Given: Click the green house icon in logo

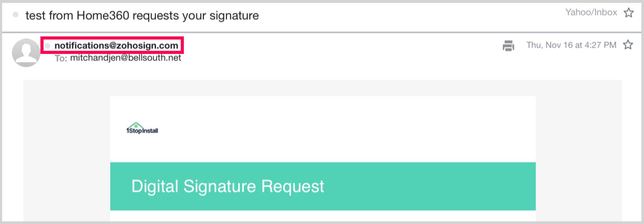Looking at the screenshot, I should [x=136, y=125].
